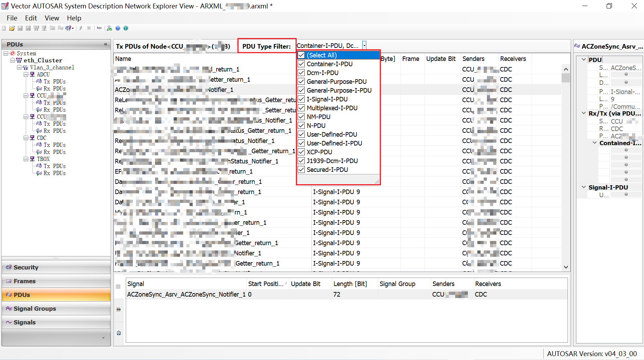
Task: Click the System root node icon
Action: coord(13,53)
